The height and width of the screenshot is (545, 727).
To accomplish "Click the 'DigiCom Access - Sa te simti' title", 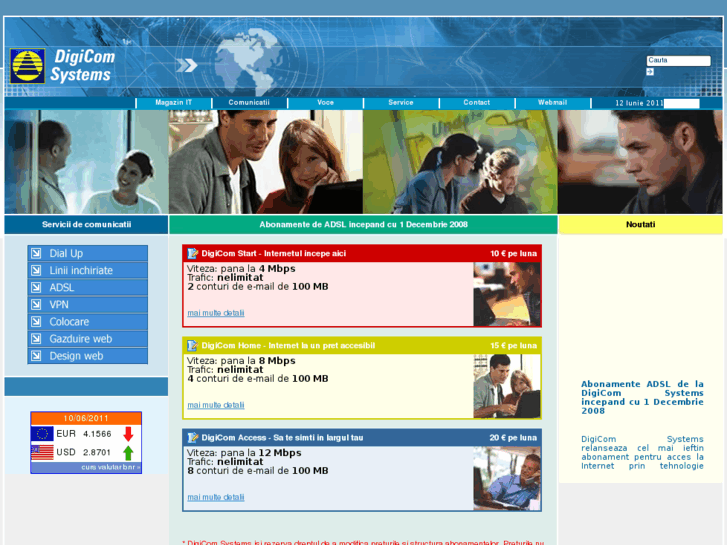I will (x=282, y=438).
